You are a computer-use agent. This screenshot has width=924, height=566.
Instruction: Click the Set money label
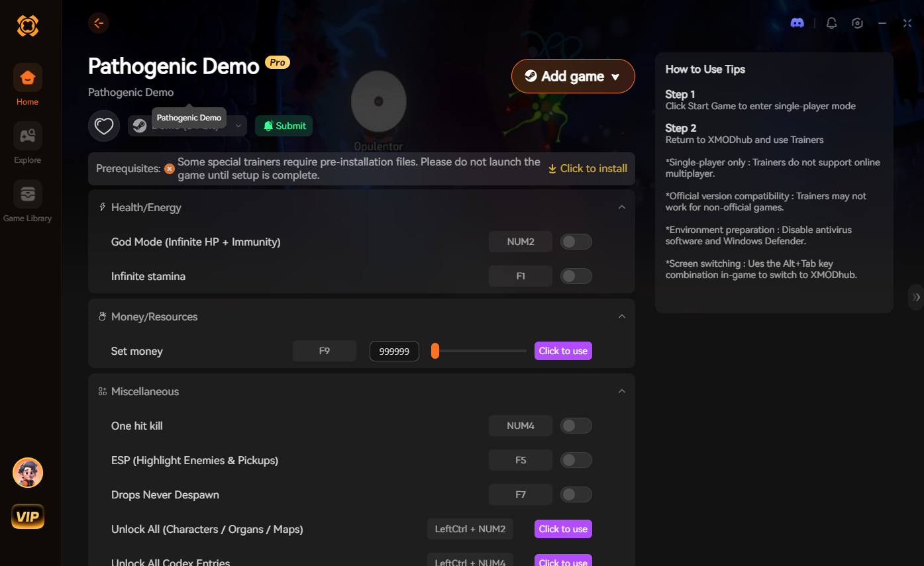(x=137, y=352)
